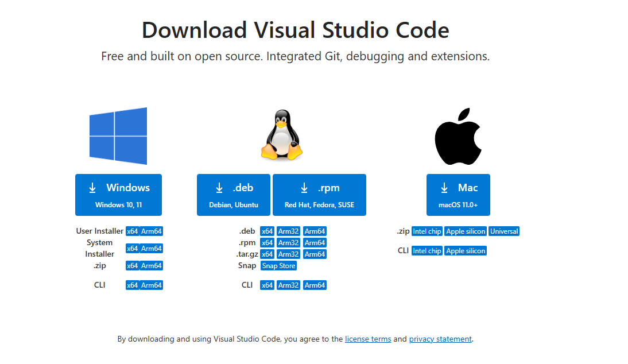
Task: Click the big Windows download button
Action: [118, 195]
